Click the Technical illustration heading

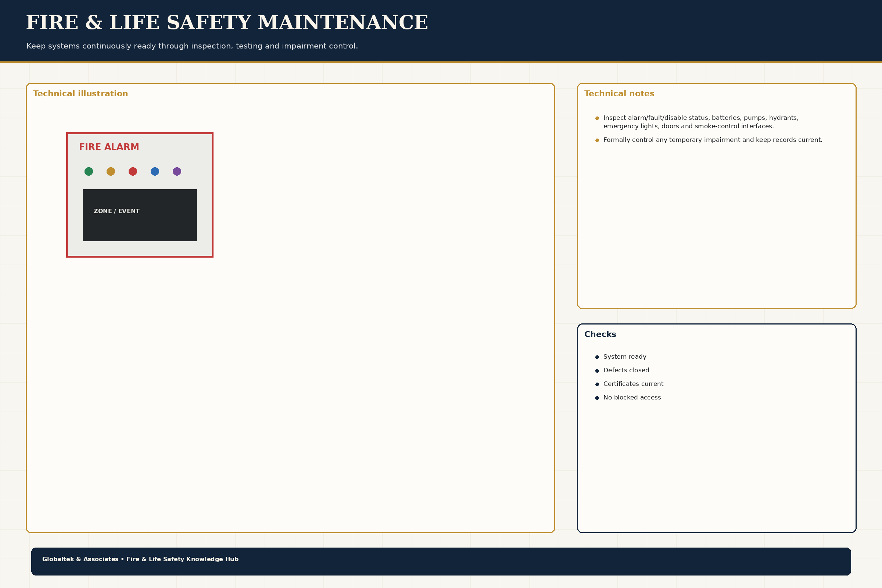click(x=80, y=94)
